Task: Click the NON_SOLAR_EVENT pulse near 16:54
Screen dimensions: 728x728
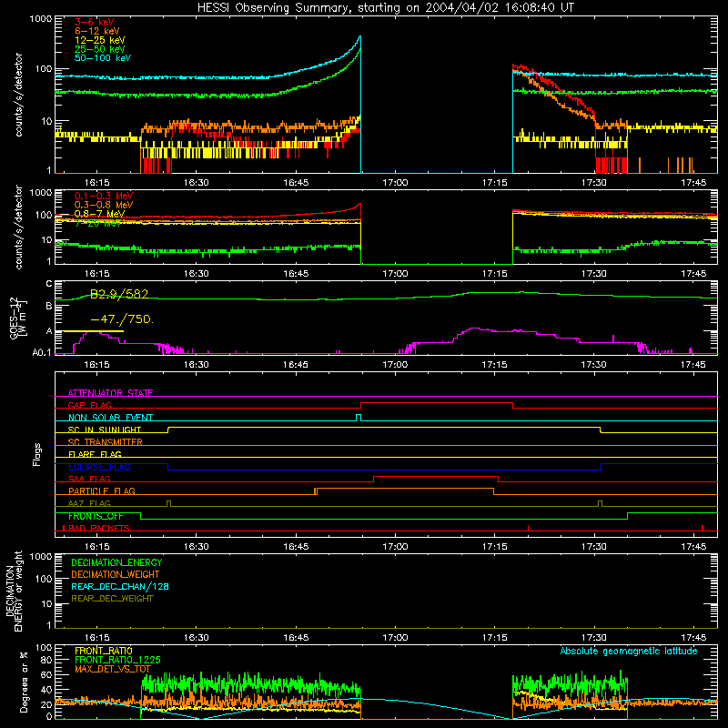Action: point(359,418)
